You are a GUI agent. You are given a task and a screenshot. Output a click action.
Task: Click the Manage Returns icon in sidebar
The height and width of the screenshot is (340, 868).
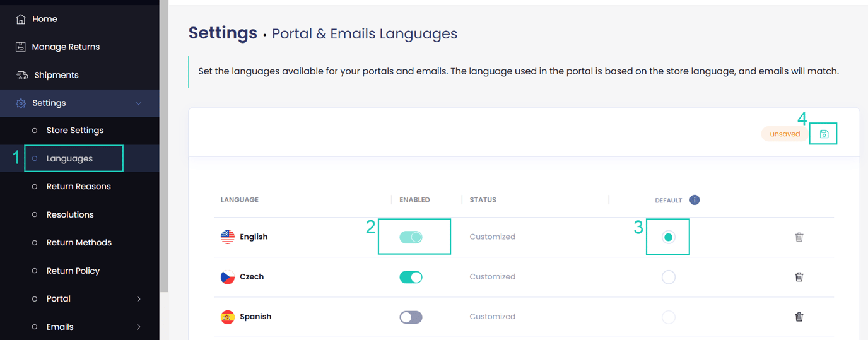21,47
